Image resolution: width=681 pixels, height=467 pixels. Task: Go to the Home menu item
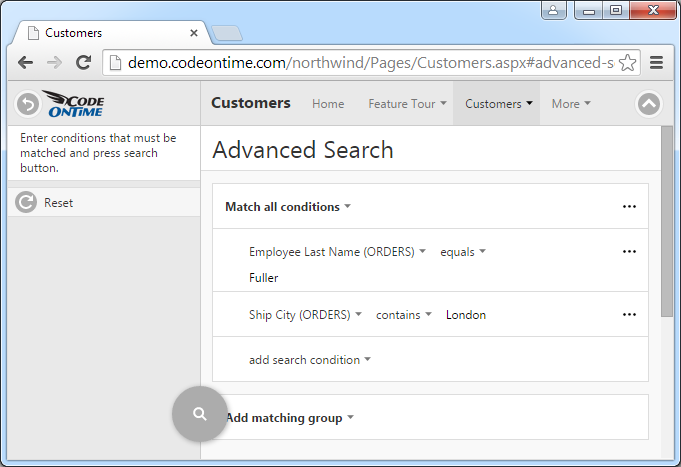point(328,104)
